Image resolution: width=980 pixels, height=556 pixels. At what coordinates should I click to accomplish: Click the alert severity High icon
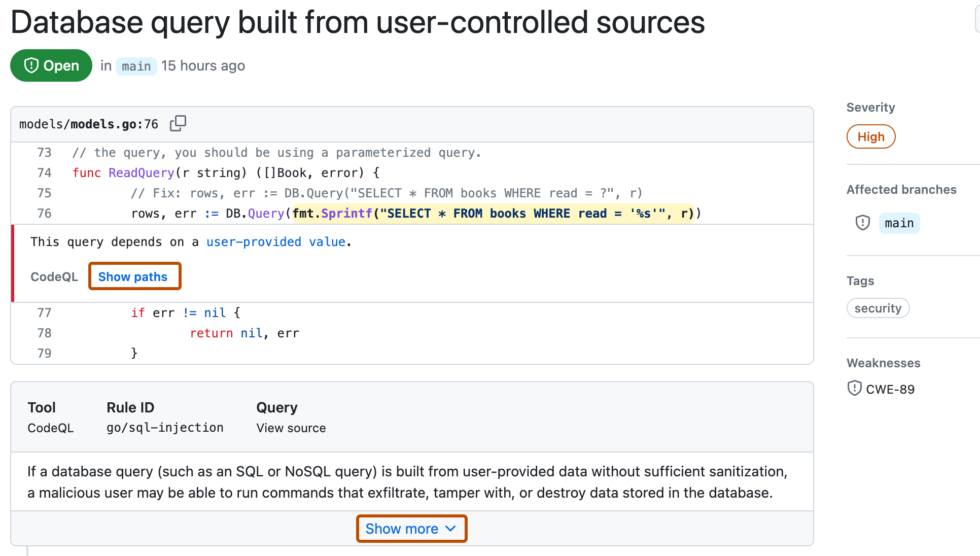pos(869,135)
